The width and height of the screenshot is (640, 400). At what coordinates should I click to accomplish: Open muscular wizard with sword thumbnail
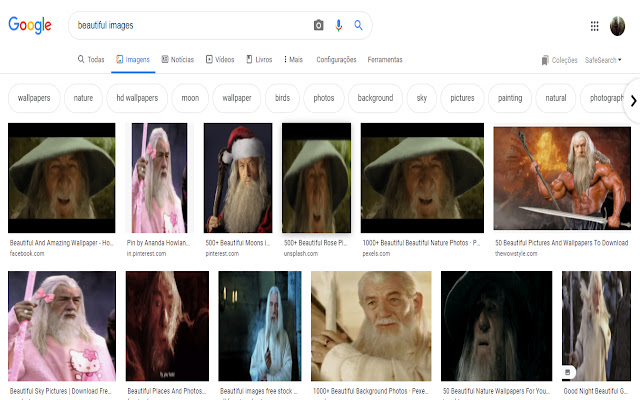562,178
